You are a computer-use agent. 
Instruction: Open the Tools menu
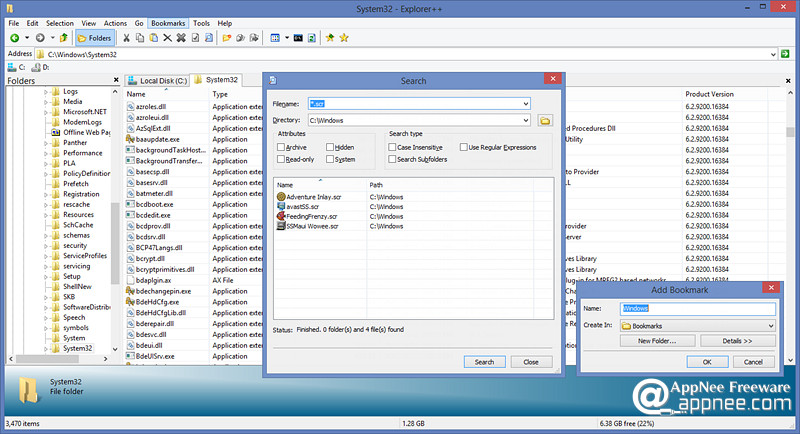[201, 23]
